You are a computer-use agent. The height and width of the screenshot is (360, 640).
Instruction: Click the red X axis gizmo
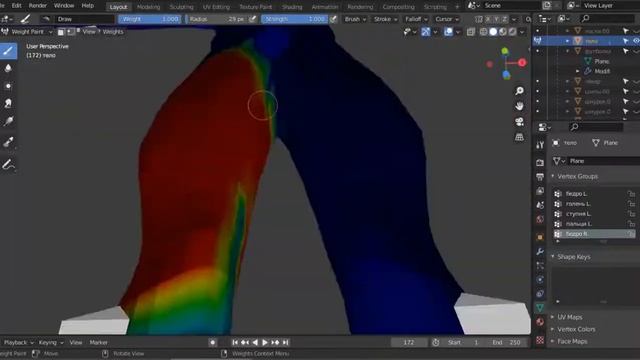point(522,63)
